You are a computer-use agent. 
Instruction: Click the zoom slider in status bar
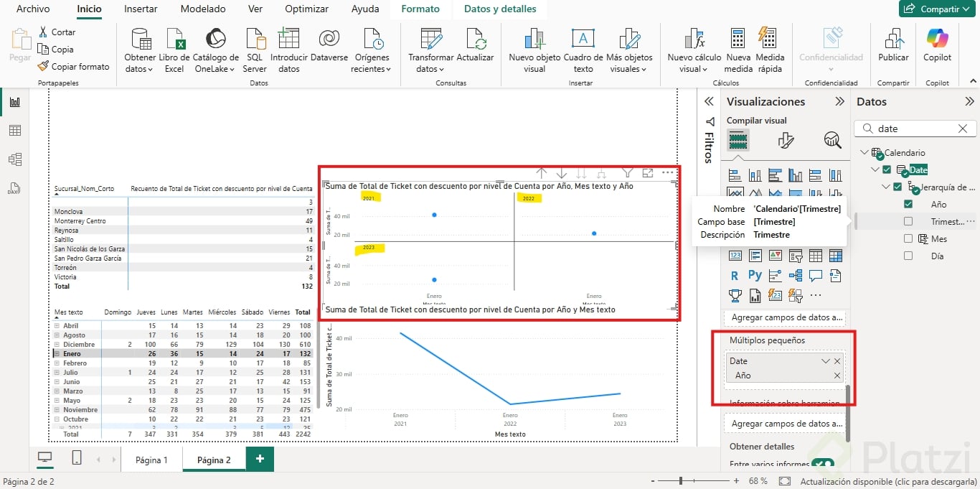pyautogui.click(x=680, y=481)
